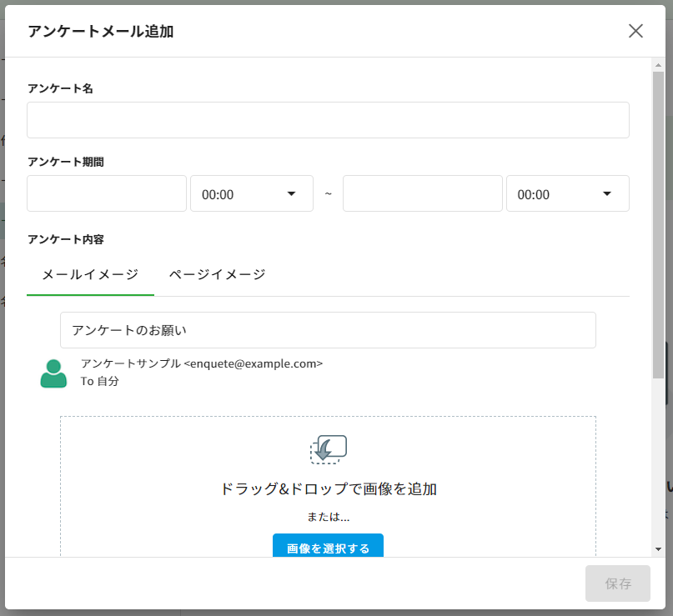The height and width of the screenshot is (616, 673).
Task: Click the アンケート内容 section label
Action: click(66, 239)
